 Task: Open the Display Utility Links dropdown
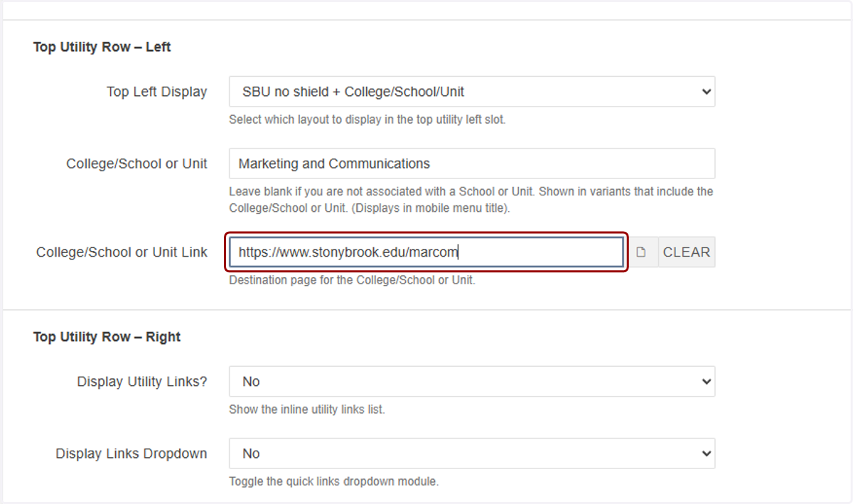472,382
